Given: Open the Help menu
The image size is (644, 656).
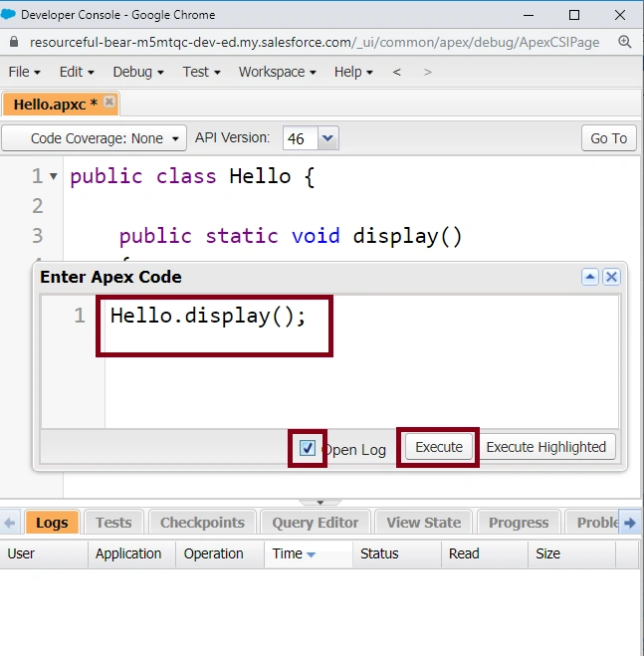Looking at the screenshot, I should coord(353,72).
